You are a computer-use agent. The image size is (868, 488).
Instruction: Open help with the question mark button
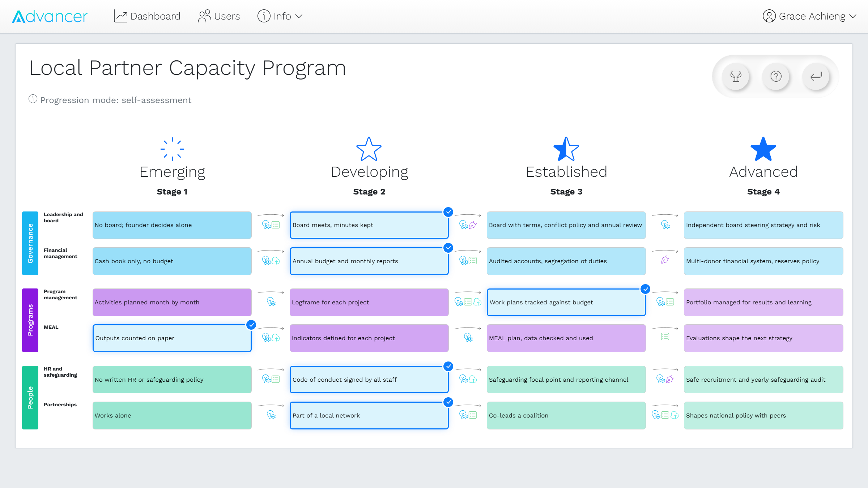pyautogui.click(x=776, y=76)
